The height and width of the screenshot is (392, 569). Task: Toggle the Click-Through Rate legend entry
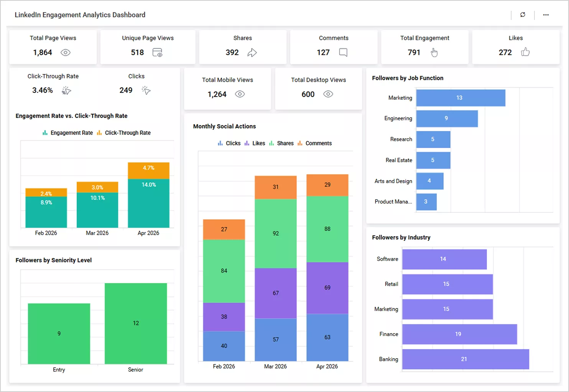(x=123, y=133)
